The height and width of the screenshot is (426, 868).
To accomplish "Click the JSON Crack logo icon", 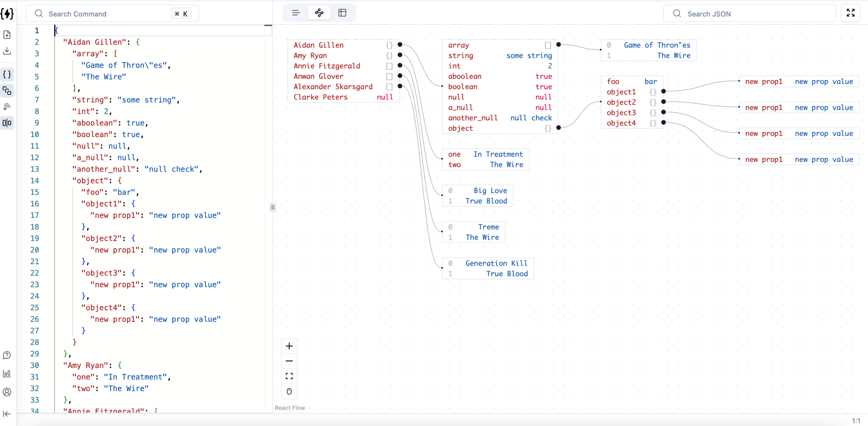I will click(7, 14).
